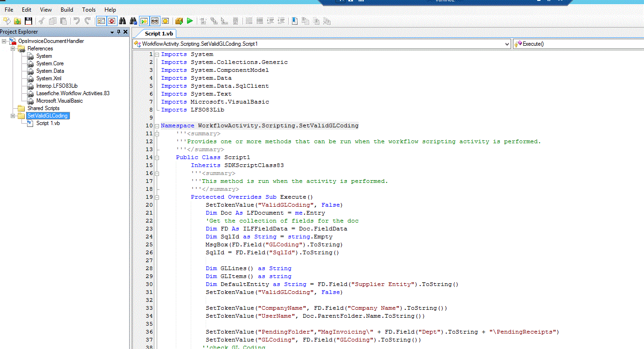This screenshot has height=349, width=644.
Task: Select Laserfiche.Workflow.Activities.83 reference
Action: click(73, 93)
